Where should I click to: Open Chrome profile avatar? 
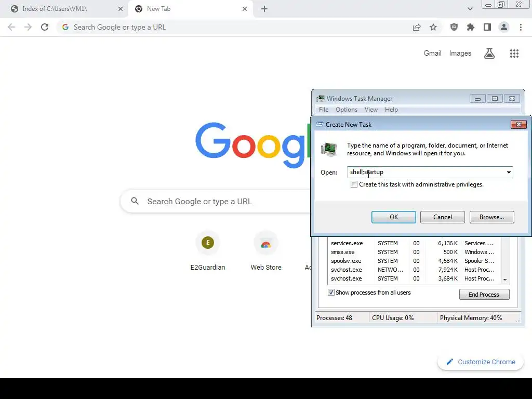pos(504,27)
